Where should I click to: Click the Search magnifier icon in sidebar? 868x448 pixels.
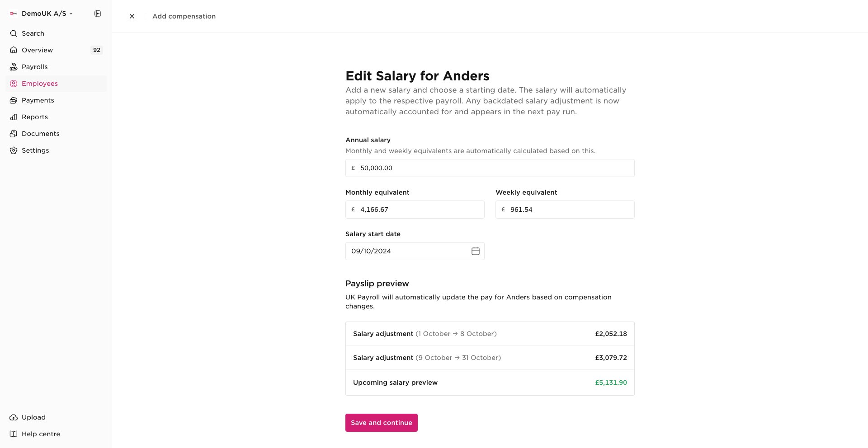[14, 33]
